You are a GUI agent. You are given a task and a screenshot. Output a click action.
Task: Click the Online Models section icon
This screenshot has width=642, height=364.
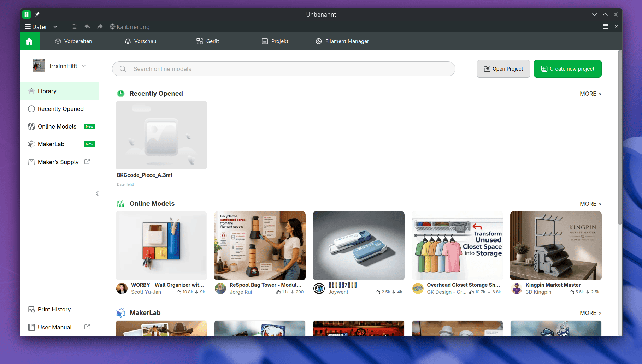pyautogui.click(x=121, y=204)
